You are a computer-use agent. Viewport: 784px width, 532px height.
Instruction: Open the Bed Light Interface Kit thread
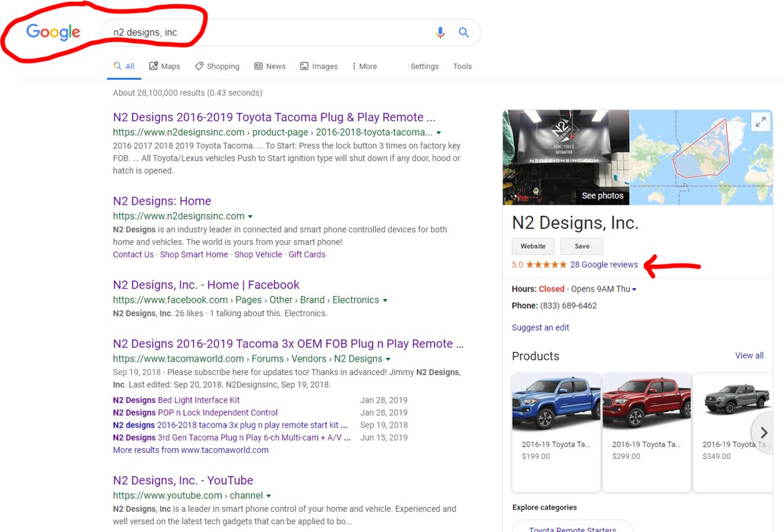pos(176,400)
